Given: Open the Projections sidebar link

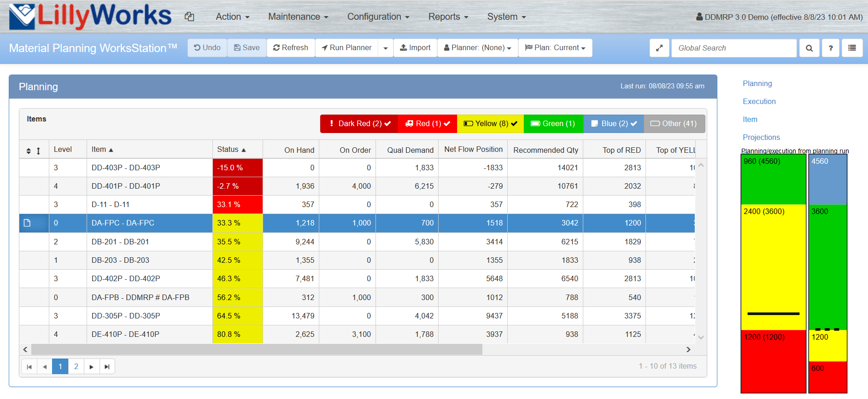Looking at the screenshot, I should [x=761, y=138].
